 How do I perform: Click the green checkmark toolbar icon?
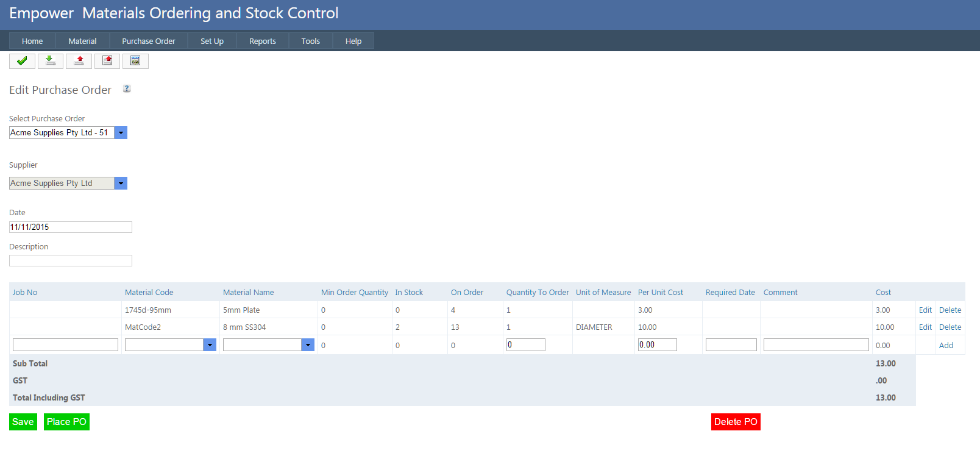coord(22,61)
